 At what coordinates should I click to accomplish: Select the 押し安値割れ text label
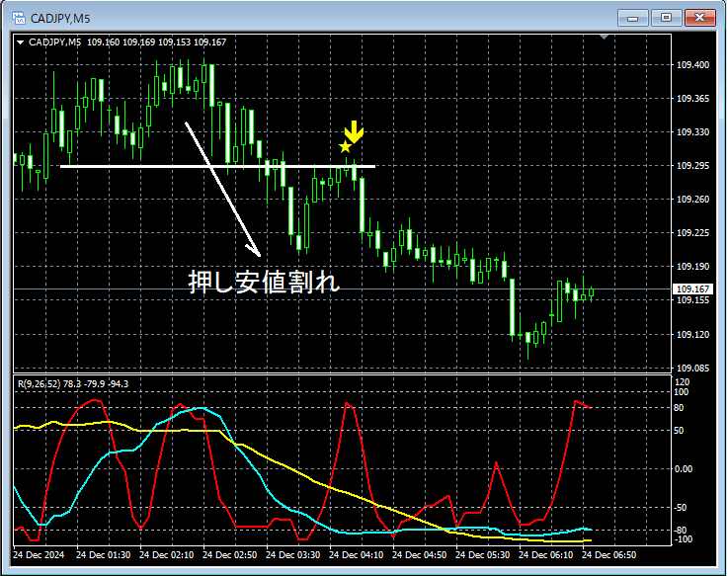pyautogui.click(x=264, y=282)
